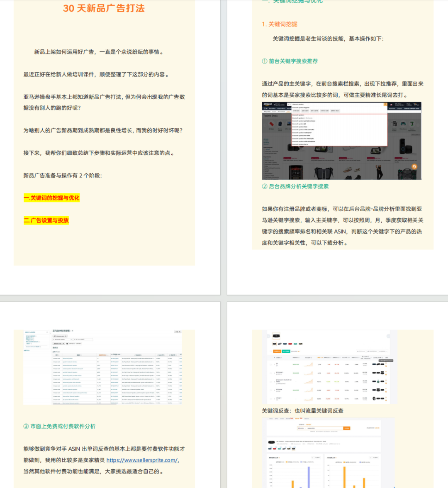This screenshot has width=448, height=488.
Task: Click the orange search magnifier on Amazon
Action: coord(385,104)
